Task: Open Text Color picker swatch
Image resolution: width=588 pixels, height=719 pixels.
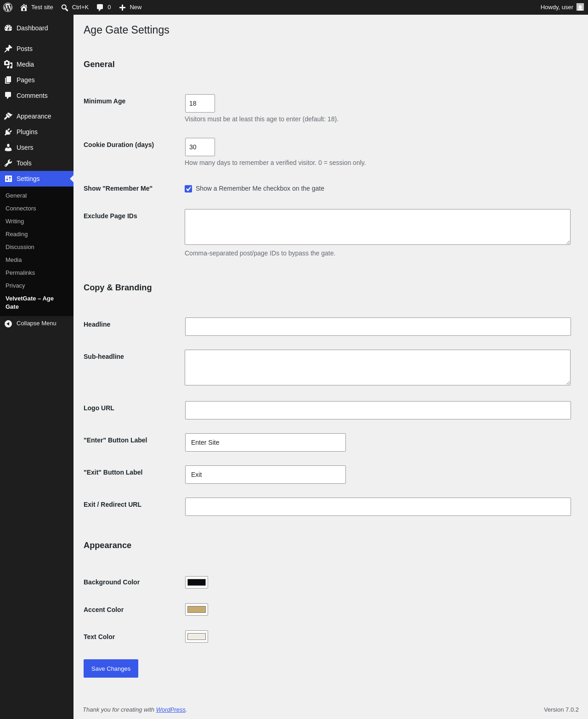Action: point(197,636)
